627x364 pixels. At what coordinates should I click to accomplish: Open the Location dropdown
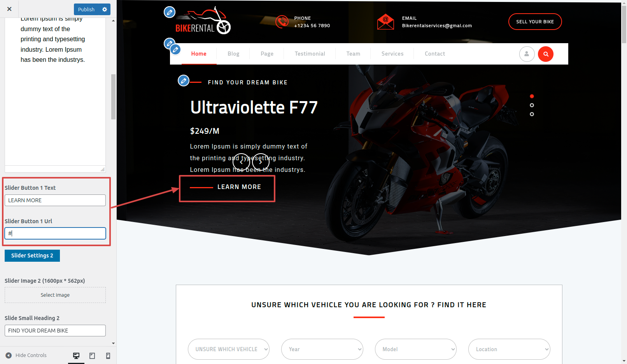(509, 349)
